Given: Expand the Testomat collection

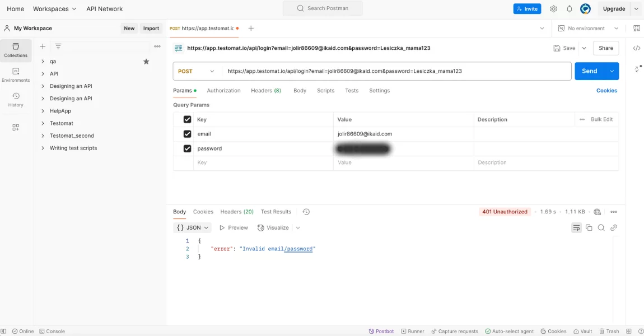Looking at the screenshot, I should pyautogui.click(x=43, y=123).
